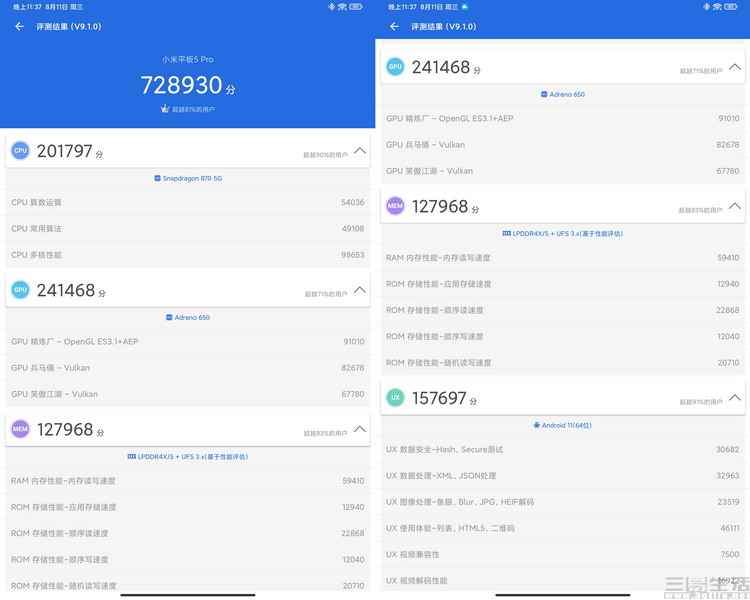Select UX 数据安全-Hash、Secure测试 row

coord(562,449)
